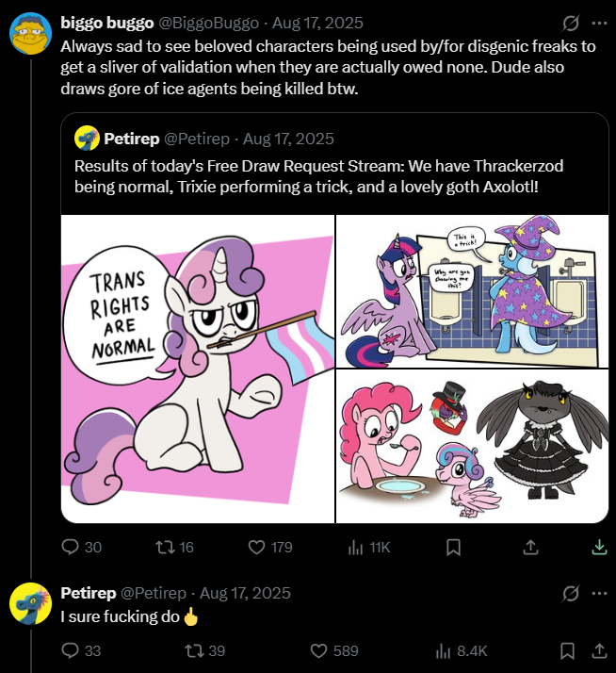616x673 pixels.
Task: Open the Trans Rights pony image
Action: click(x=198, y=369)
